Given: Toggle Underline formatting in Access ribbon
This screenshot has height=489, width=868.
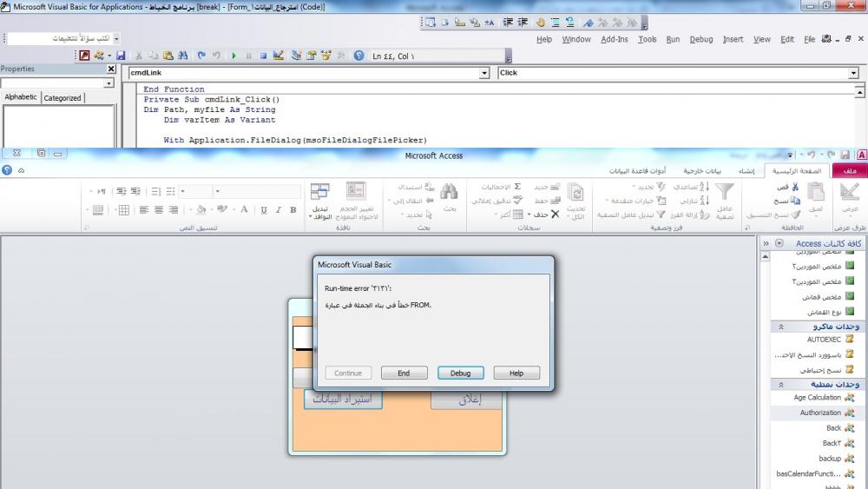Looking at the screenshot, I should tap(264, 210).
